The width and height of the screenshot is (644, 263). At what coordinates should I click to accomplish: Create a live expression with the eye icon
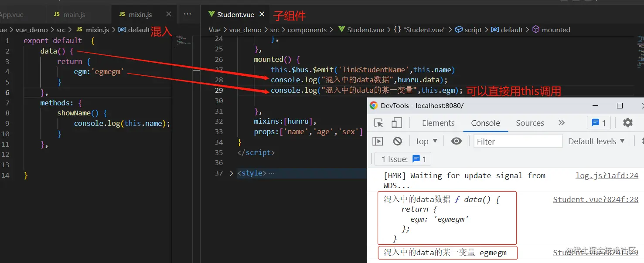[457, 141]
